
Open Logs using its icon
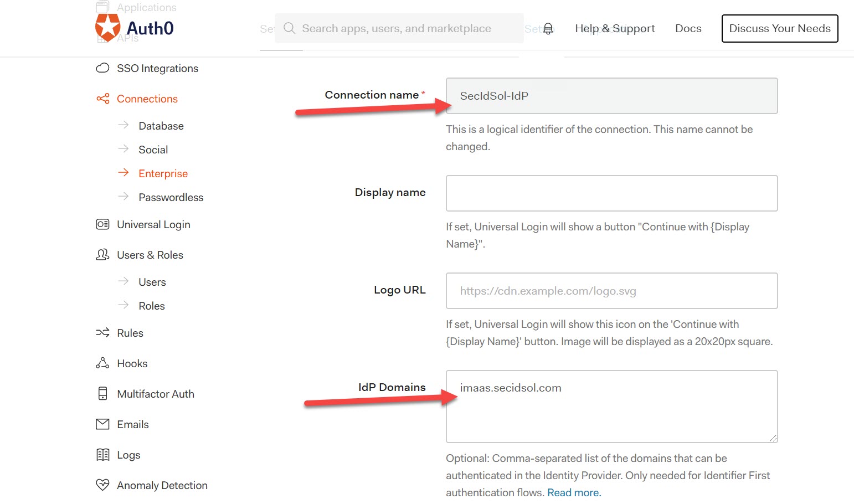(103, 455)
